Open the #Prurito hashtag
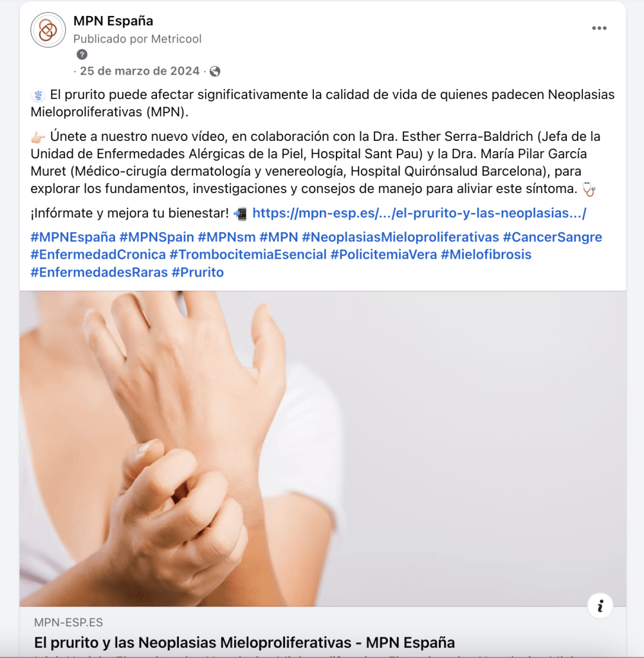The height and width of the screenshot is (658, 644). click(x=198, y=272)
